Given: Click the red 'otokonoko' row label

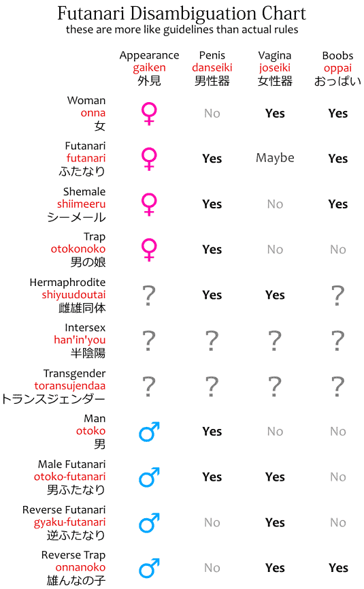Looking at the screenshot, I should tap(78, 249).
